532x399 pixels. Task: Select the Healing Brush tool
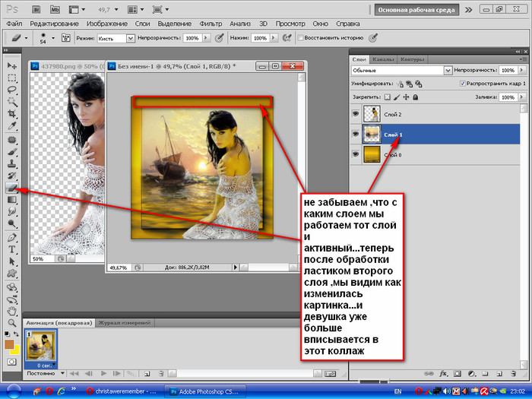click(12, 139)
